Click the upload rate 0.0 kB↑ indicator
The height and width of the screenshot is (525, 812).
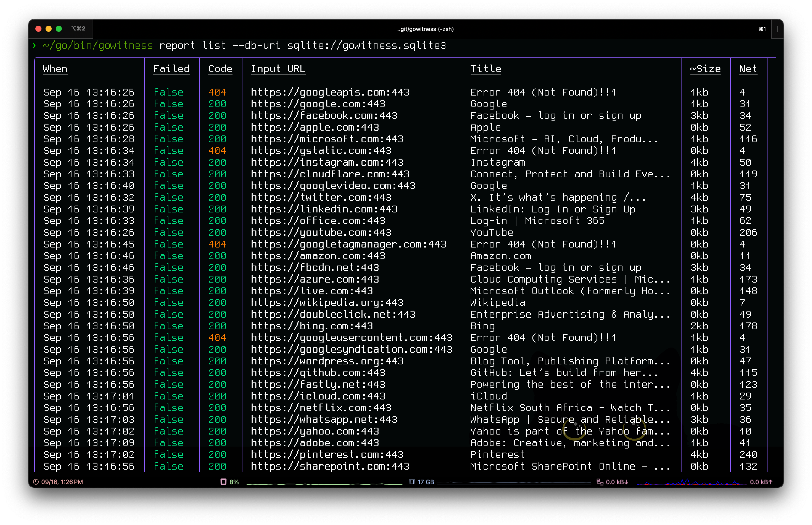pos(761,482)
